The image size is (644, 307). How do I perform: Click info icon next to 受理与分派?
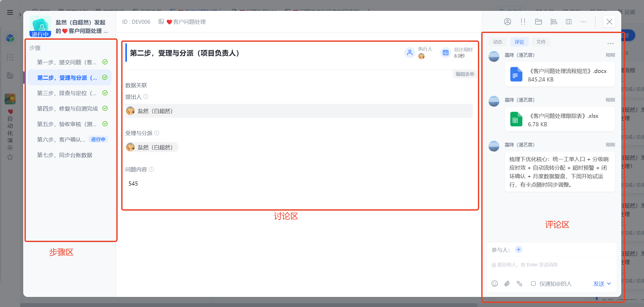[157, 133]
